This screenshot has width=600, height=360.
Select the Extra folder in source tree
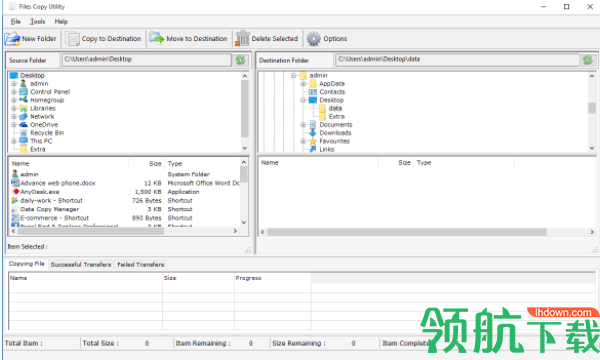point(38,149)
